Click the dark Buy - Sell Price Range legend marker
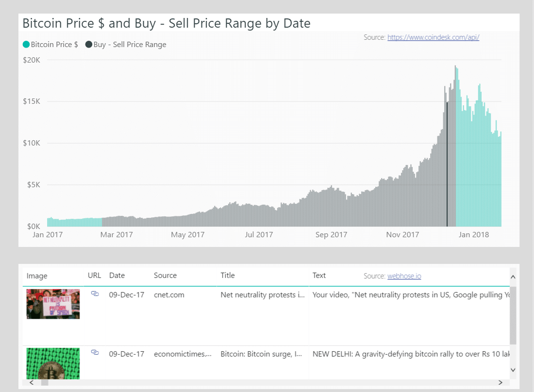Screen dimensions: 534x392 [88, 44]
